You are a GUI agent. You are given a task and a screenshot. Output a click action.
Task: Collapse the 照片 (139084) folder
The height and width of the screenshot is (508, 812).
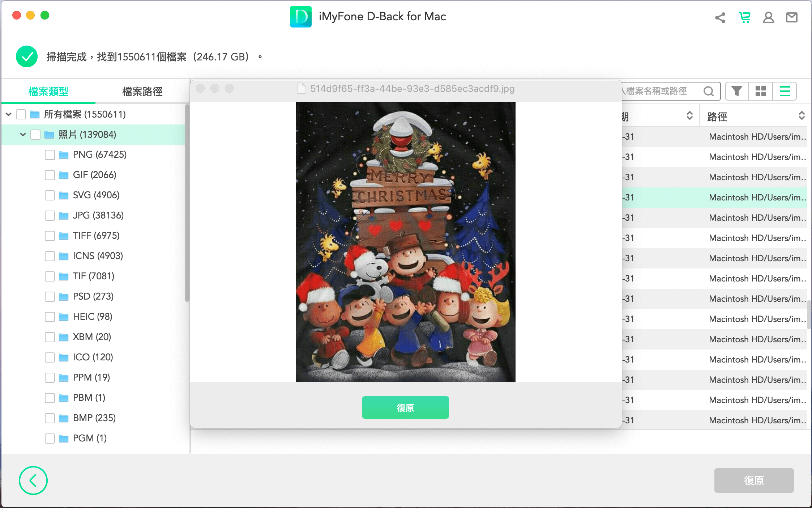point(23,135)
